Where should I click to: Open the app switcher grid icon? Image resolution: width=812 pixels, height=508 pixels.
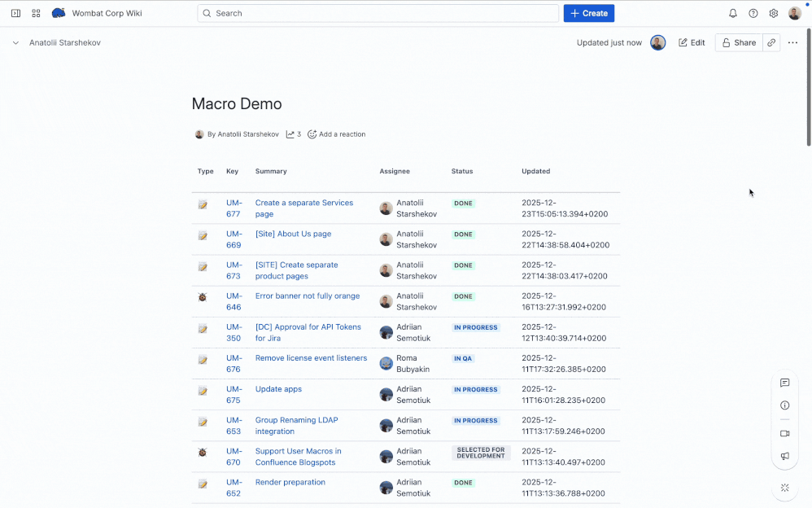pyautogui.click(x=36, y=13)
